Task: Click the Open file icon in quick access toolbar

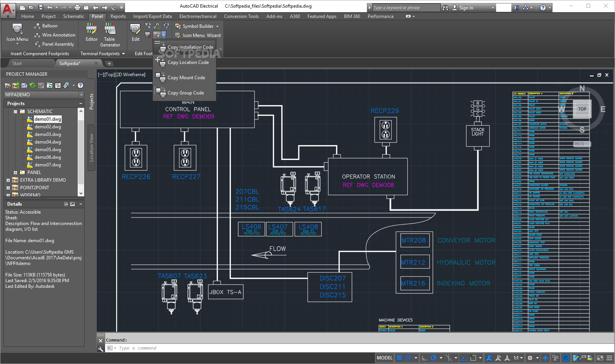Action: [31, 7]
